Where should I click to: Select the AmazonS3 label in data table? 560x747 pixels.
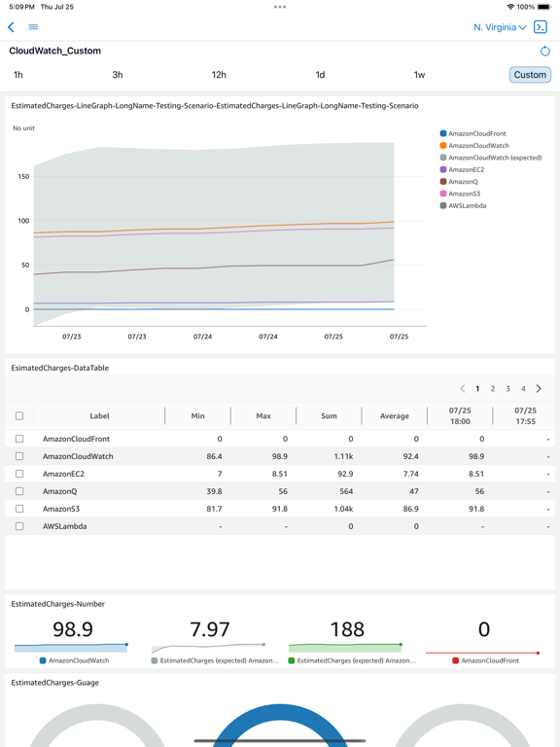61,509
